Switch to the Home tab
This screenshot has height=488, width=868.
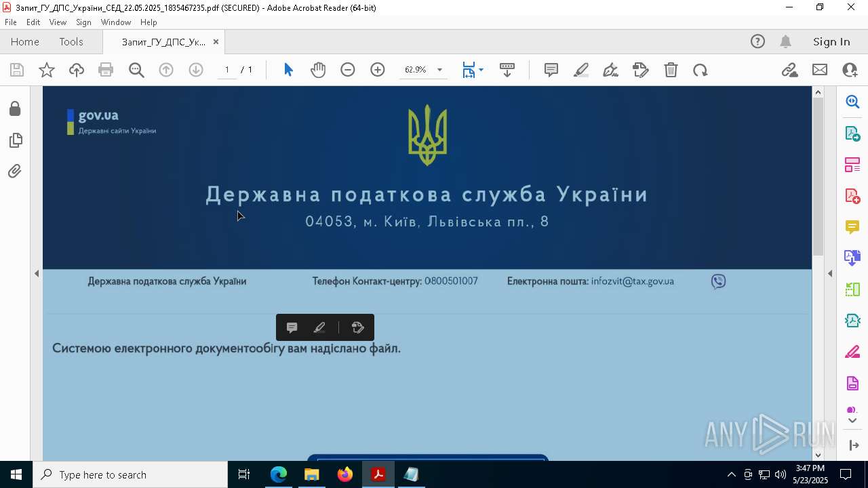pyautogui.click(x=25, y=41)
